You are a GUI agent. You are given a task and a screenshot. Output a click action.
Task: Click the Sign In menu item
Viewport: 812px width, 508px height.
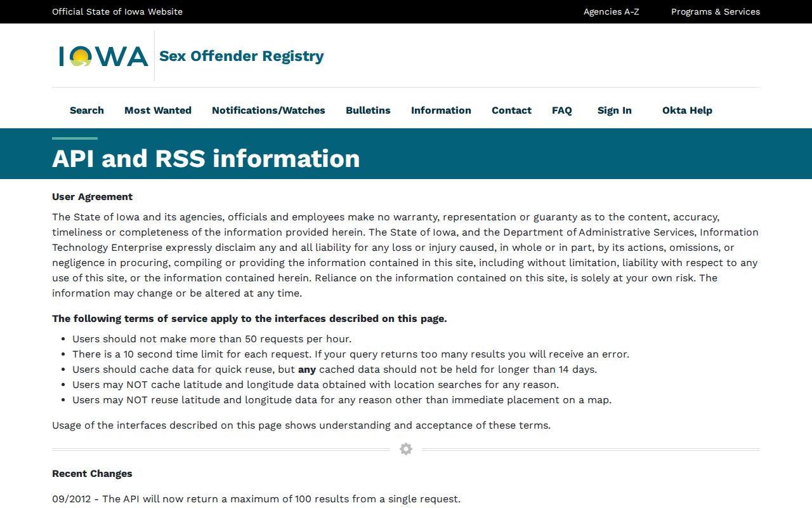coord(615,110)
